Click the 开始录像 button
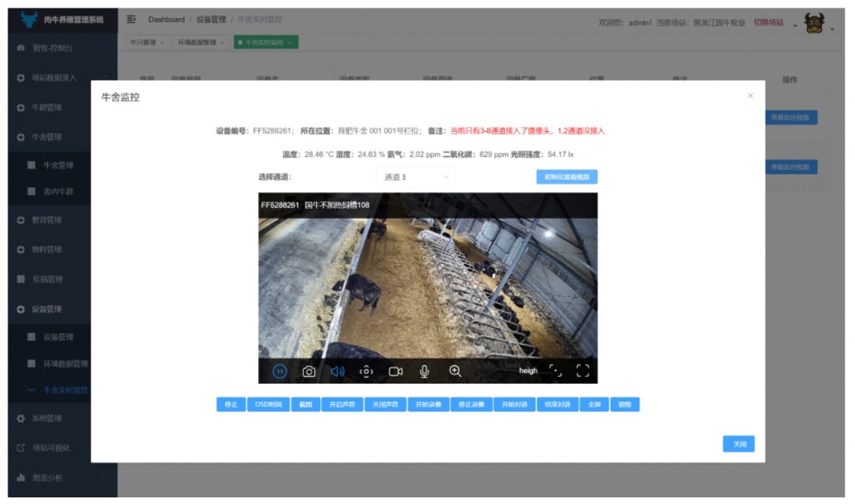 [428, 405]
